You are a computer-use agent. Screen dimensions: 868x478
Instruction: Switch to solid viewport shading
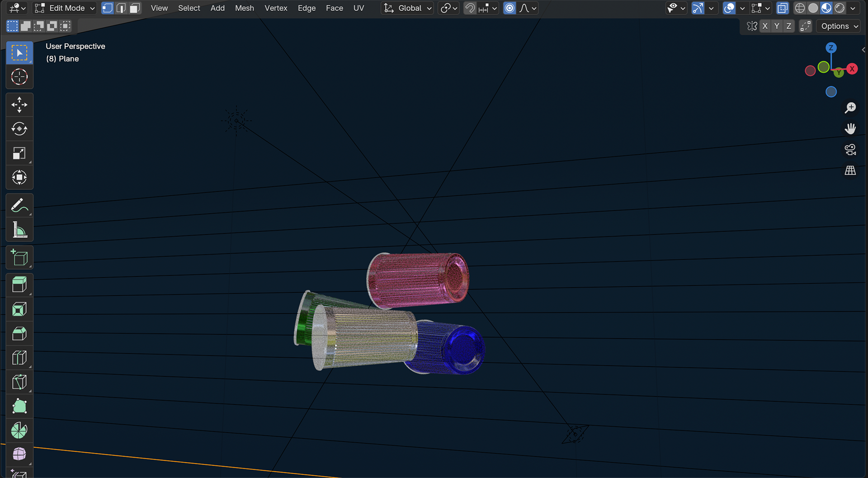[x=813, y=8]
